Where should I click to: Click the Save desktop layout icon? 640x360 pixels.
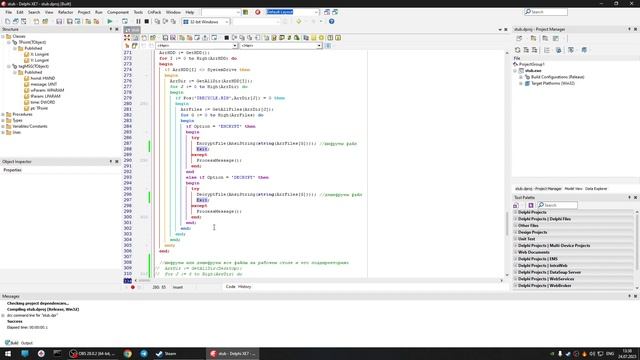pos(327,12)
